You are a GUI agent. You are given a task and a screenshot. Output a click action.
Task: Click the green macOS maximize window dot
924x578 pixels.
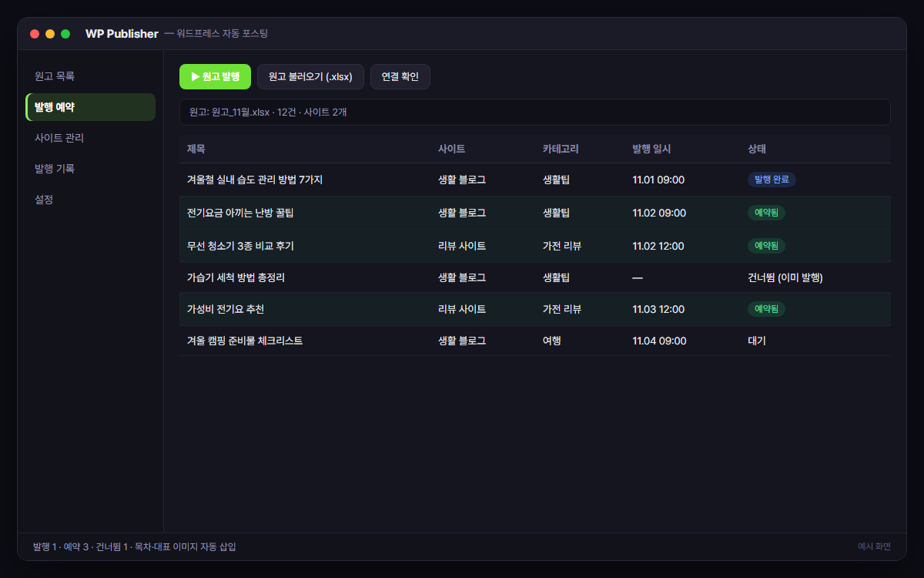(65, 34)
